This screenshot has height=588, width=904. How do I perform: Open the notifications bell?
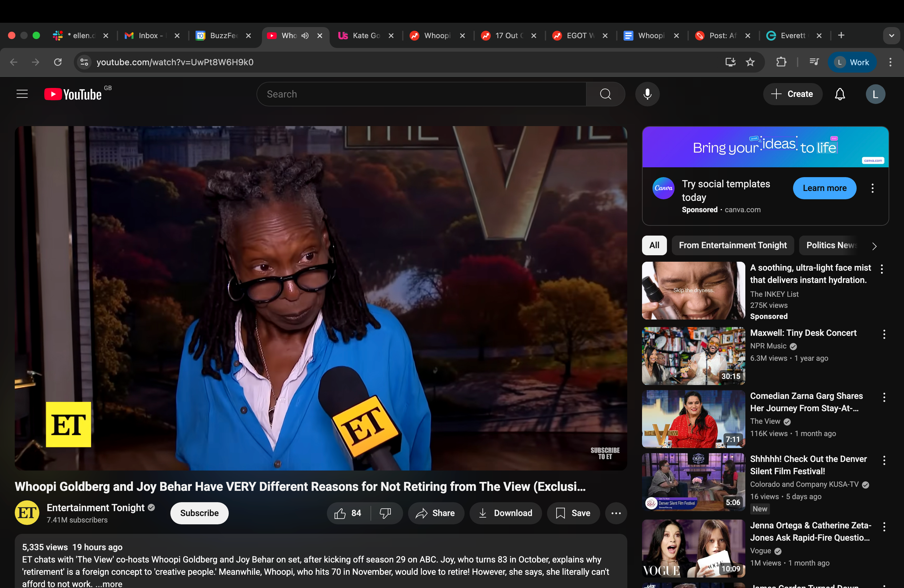click(840, 94)
